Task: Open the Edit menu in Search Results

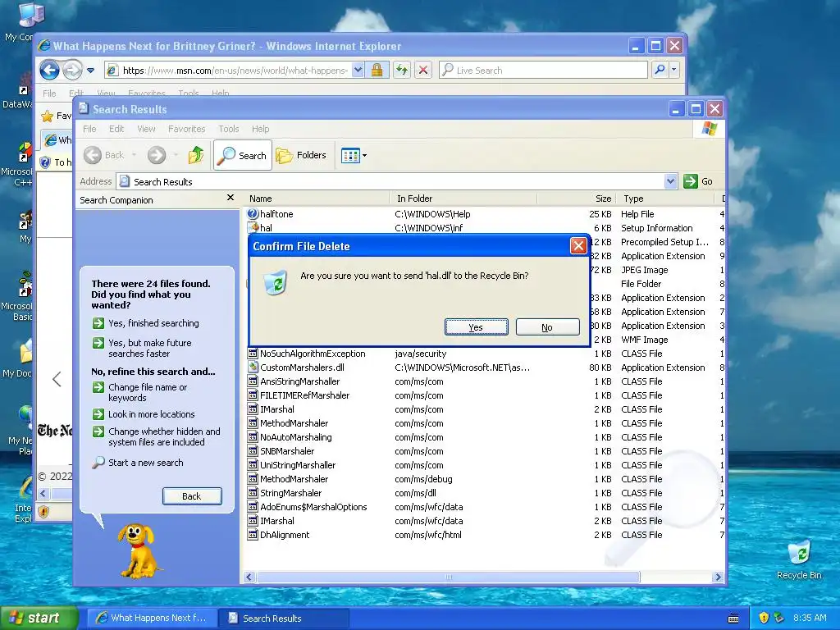Action: point(116,129)
